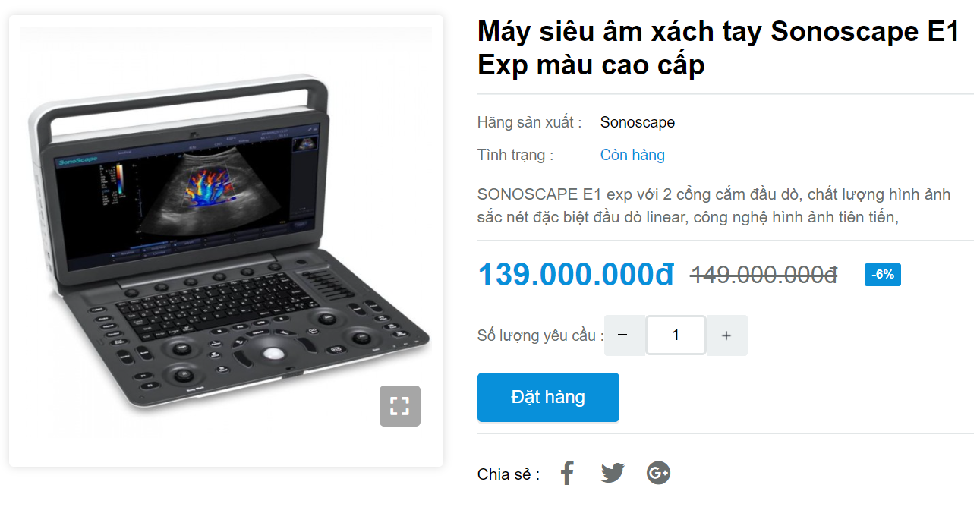Share product on Google Plus
The image size is (980, 507).
[658, 473]
